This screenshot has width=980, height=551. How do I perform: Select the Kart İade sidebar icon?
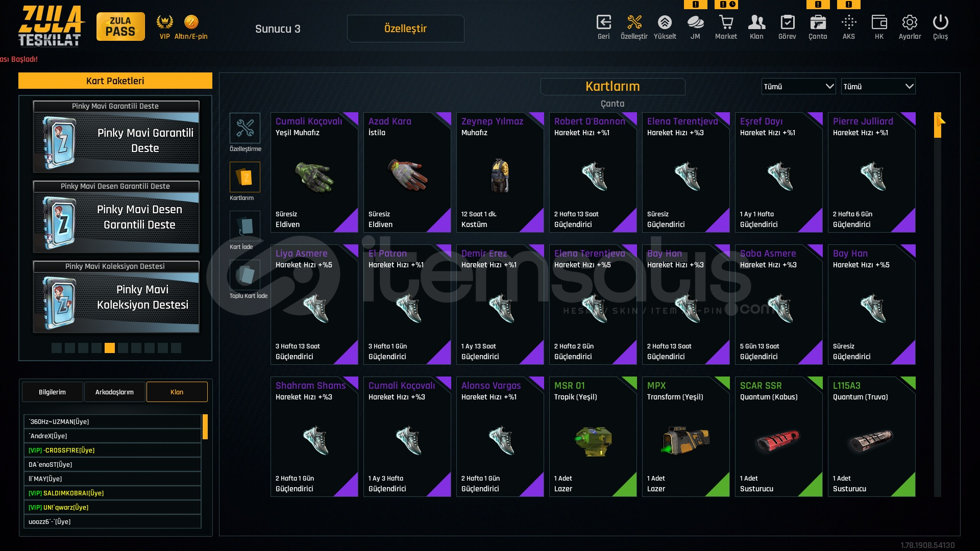point(245,226)
